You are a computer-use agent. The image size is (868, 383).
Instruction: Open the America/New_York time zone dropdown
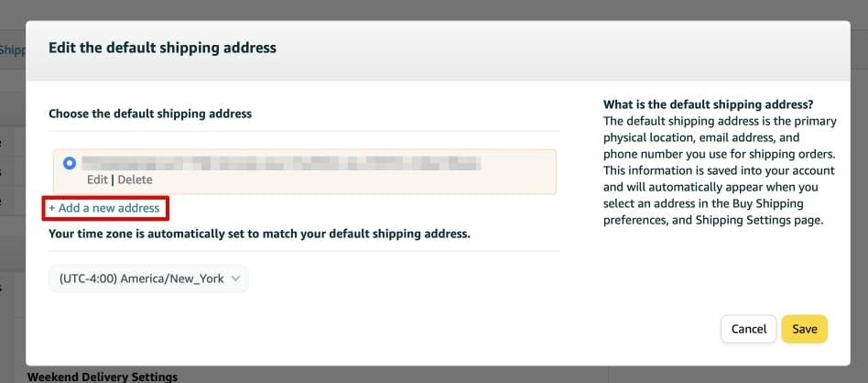(x=148, y=279)
